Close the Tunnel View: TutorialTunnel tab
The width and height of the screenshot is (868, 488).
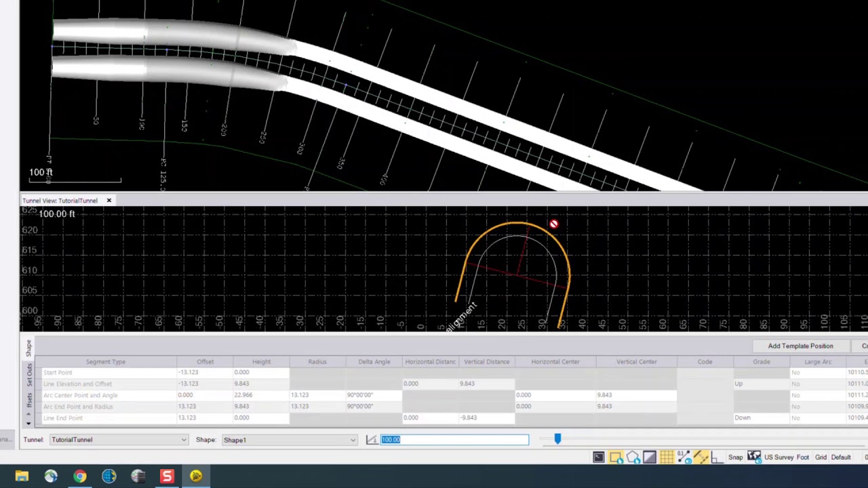tap(108, 201)
